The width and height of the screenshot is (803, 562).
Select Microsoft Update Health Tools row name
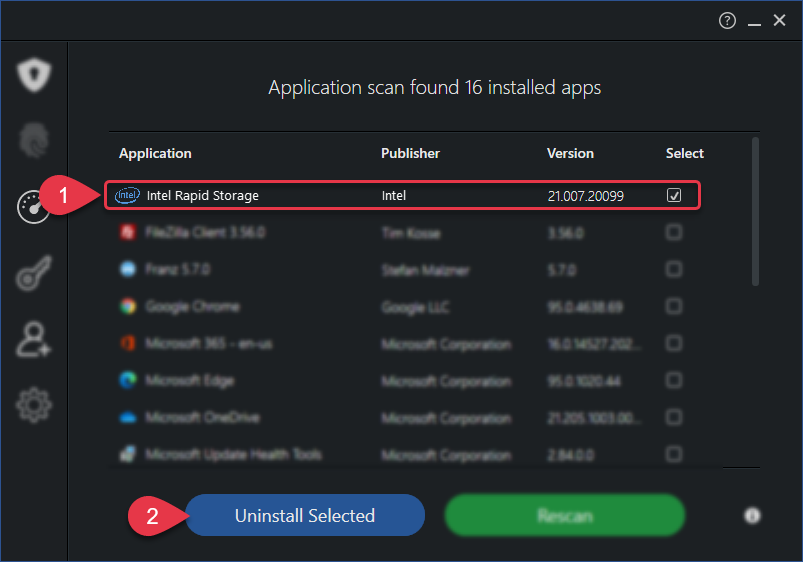click(233, 454)
